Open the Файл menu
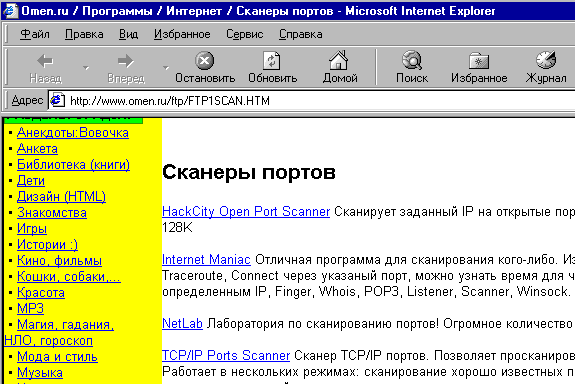Viewport: 575px width, 384px height. 34,34
